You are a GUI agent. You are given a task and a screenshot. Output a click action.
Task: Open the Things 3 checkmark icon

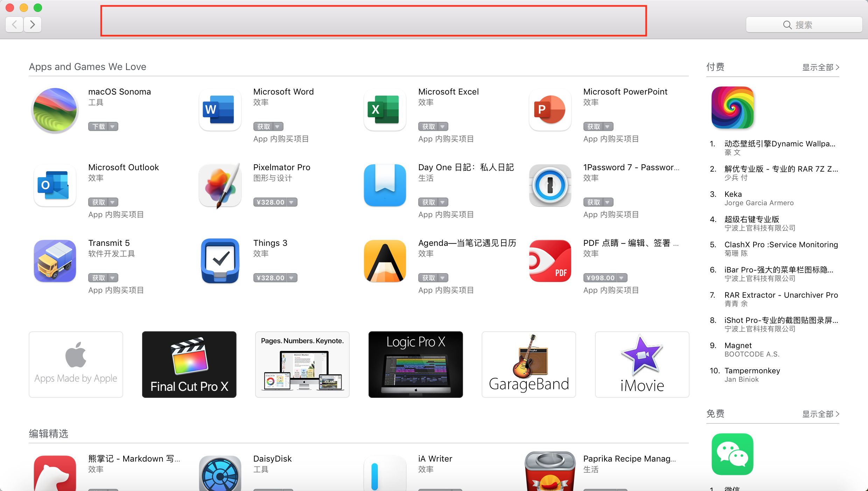tap(220, 261)
